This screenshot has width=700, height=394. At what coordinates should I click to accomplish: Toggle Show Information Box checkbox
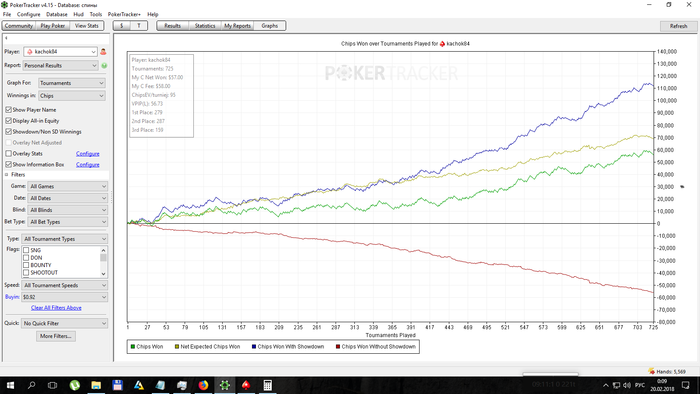click(8, 165)
